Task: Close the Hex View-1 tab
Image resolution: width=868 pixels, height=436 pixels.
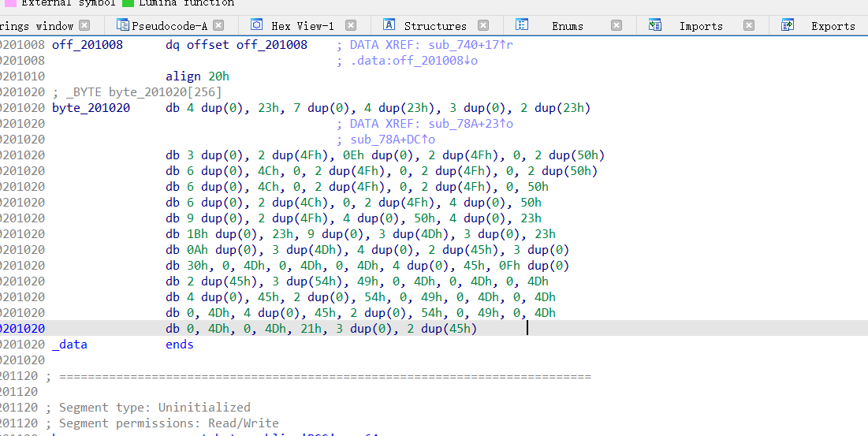Action: pos(350,25)
